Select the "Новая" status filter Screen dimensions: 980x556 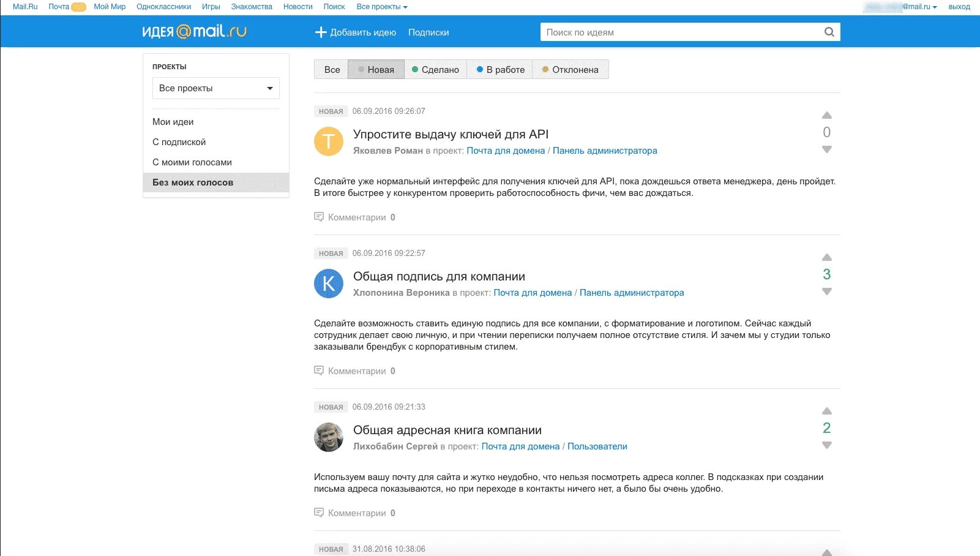tap(376, 69)
